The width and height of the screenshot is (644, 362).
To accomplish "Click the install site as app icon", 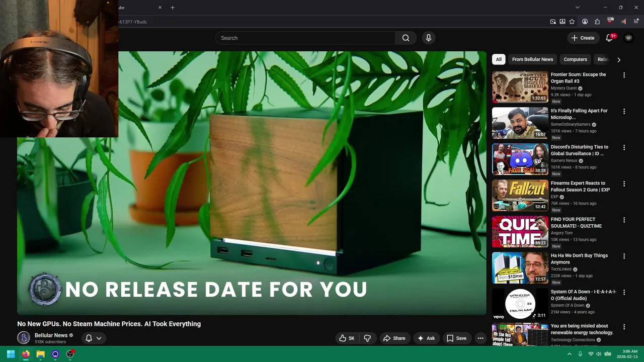I will tap(562, 22).
